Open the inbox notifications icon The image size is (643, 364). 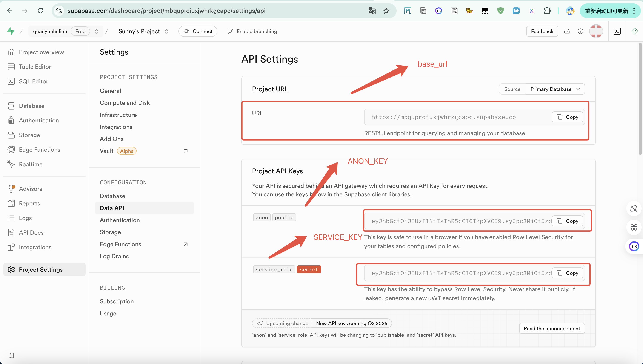click(567, 31)
